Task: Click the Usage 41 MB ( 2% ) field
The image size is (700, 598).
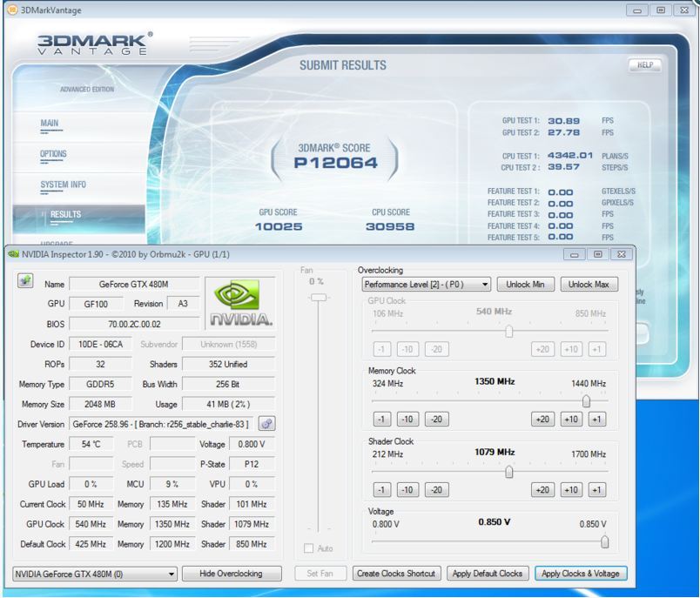Action: [229, 404]
